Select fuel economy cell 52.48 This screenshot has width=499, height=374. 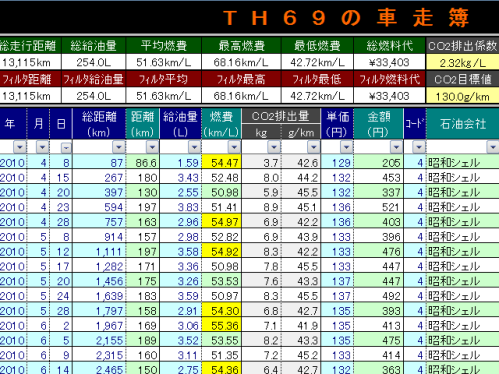click(x=222, y=177)
